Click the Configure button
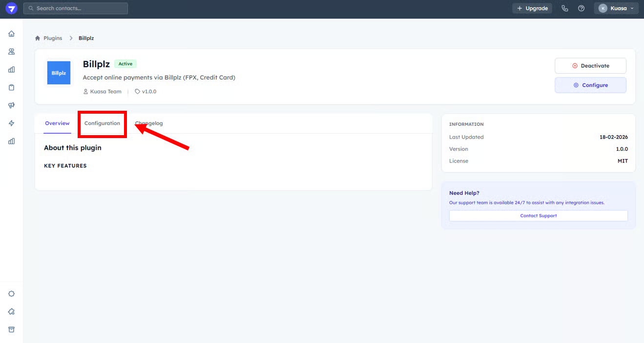This screenshot has height=343, width=644. 590,85
